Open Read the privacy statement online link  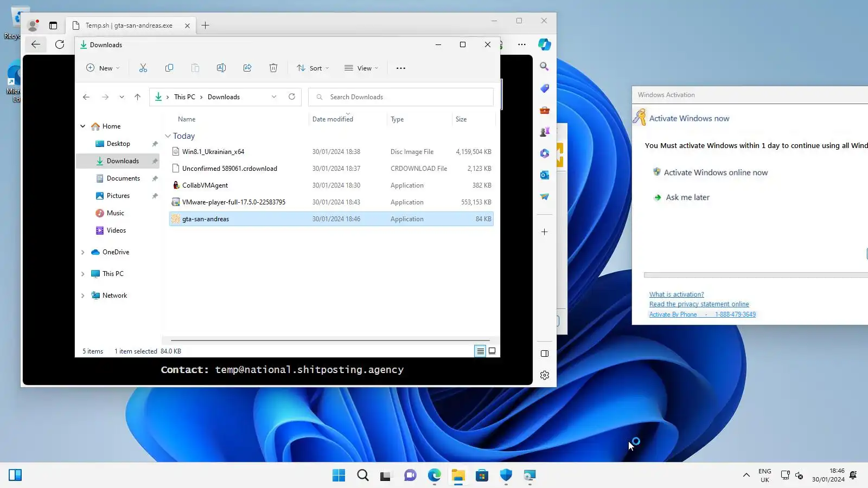(699, 304)
